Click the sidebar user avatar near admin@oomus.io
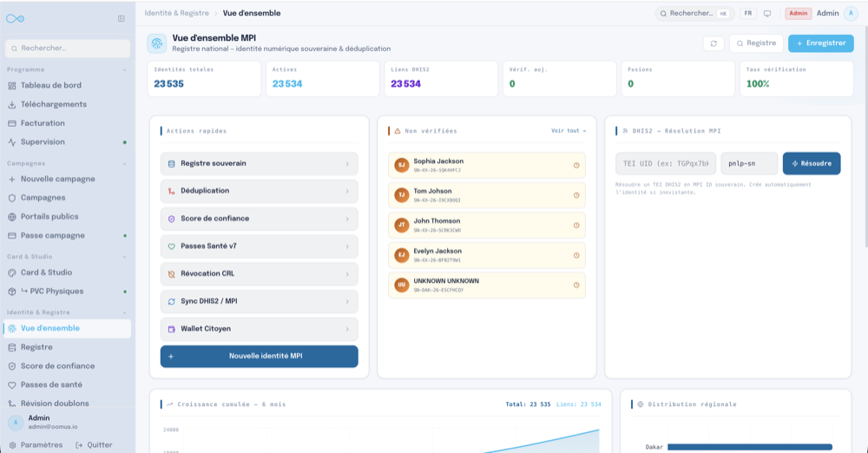 click(16, 423)
